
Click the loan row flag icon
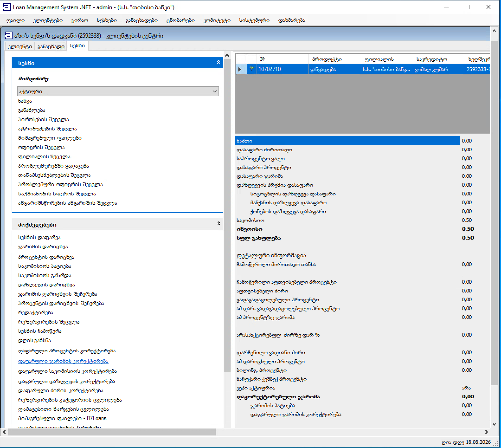252,69
